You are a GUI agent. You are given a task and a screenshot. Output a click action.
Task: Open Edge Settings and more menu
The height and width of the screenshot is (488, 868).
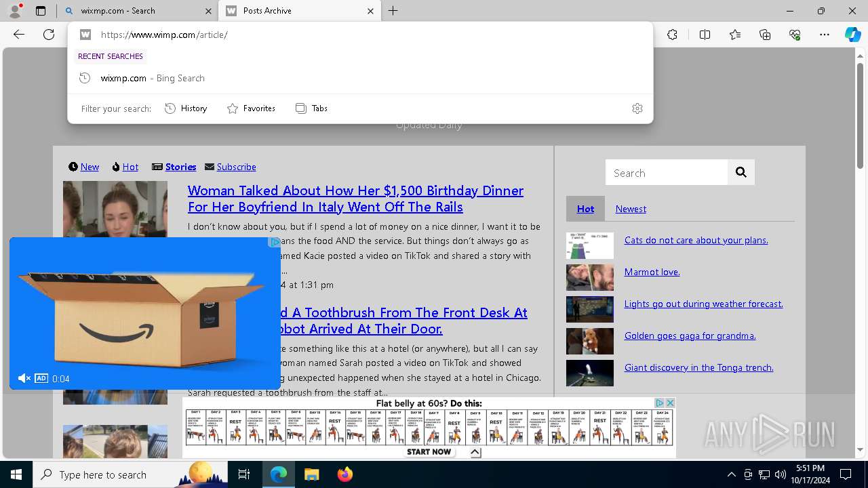pos(825,35)
